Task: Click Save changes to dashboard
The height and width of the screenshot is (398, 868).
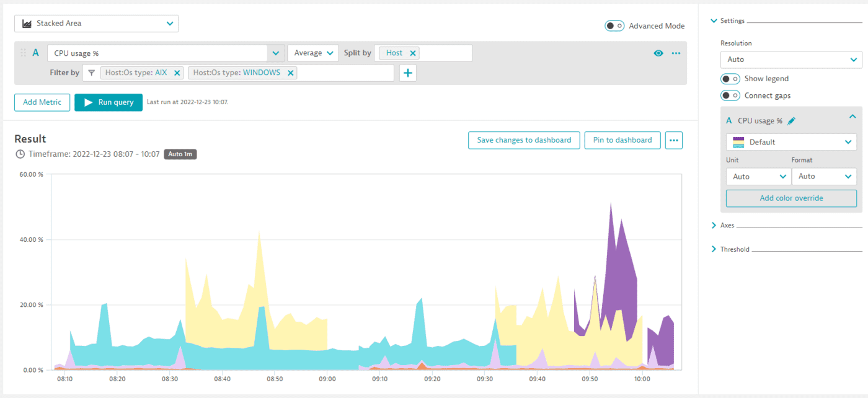Action: pyautogui.click(x=524, y=140)
